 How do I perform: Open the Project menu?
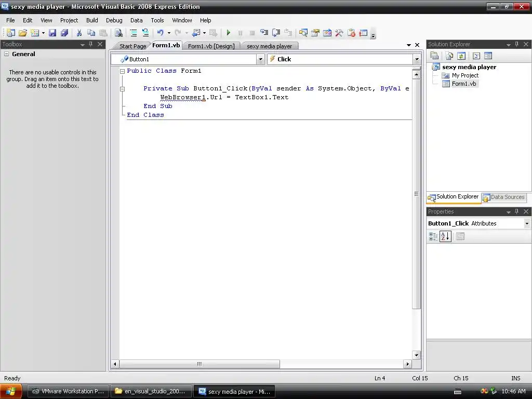69,20
